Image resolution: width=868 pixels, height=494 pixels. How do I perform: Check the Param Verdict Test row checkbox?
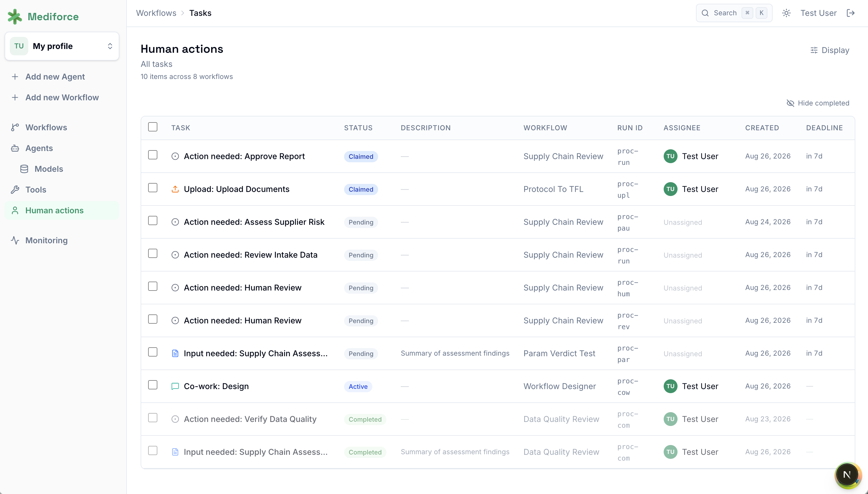(153, 352)
